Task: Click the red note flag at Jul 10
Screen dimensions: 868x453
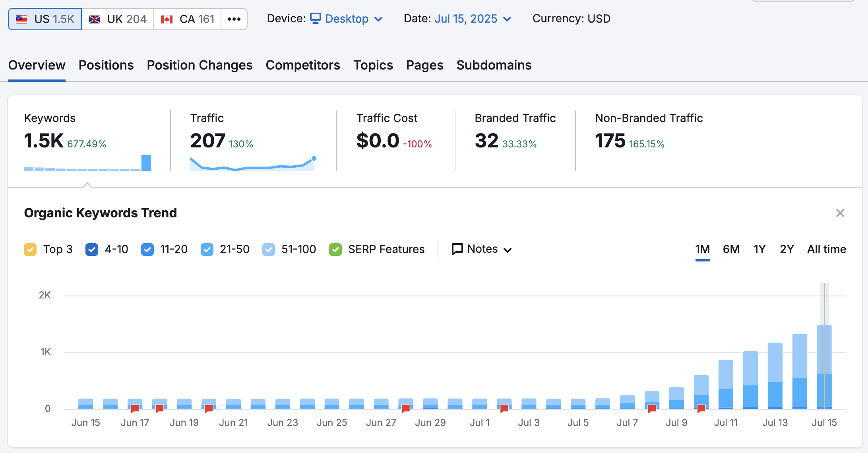Action: coord(701,408)
